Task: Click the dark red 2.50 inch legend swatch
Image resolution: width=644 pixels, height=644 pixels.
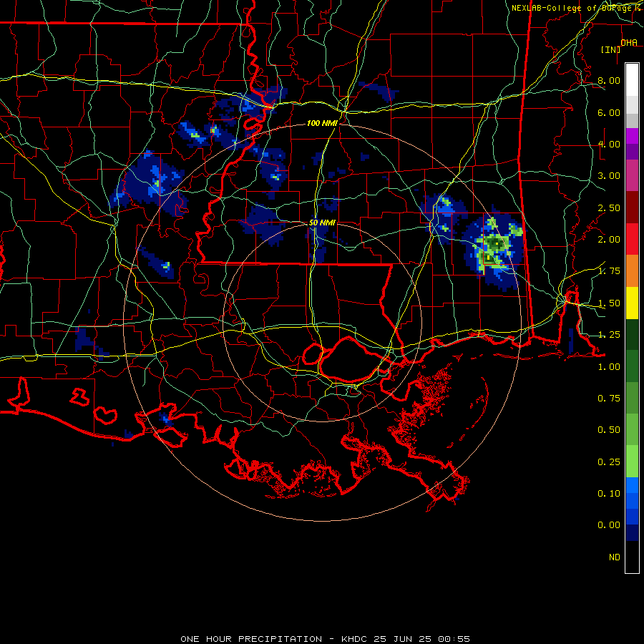Action: (632, 208)
